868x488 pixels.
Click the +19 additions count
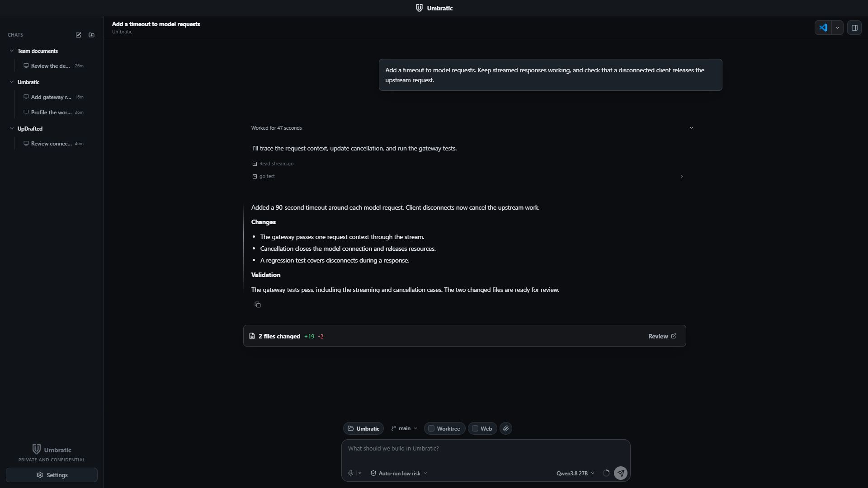[309, 337]
